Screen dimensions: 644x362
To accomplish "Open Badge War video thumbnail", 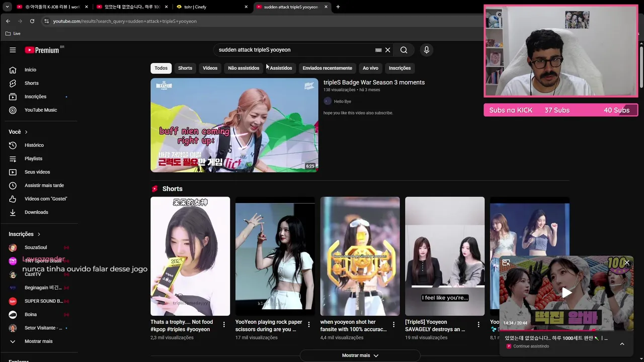I will (234, 125).
